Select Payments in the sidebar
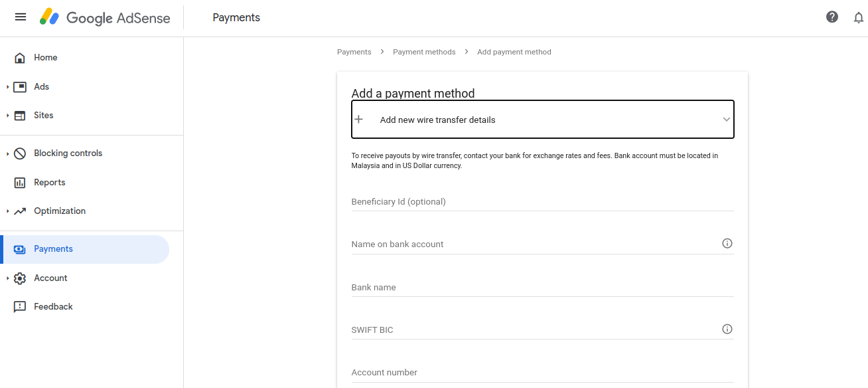868x388 pixels. click(53, 249)
